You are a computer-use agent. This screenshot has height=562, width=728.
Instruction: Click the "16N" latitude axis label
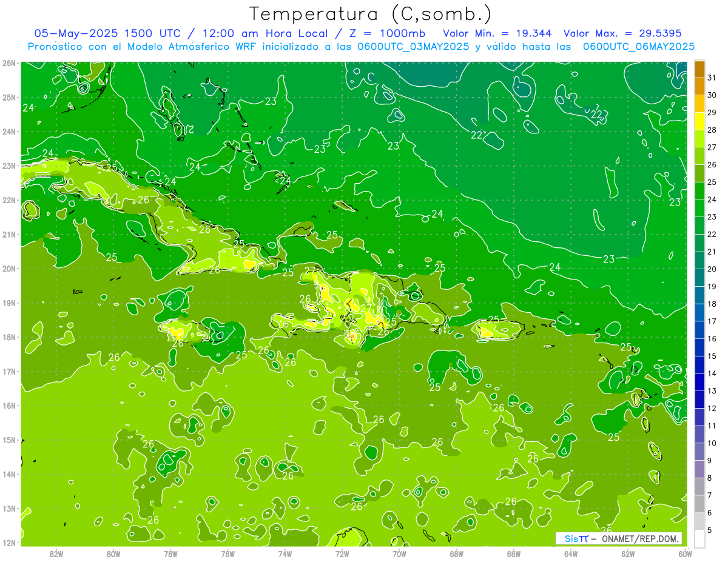(x=8, y=406)
